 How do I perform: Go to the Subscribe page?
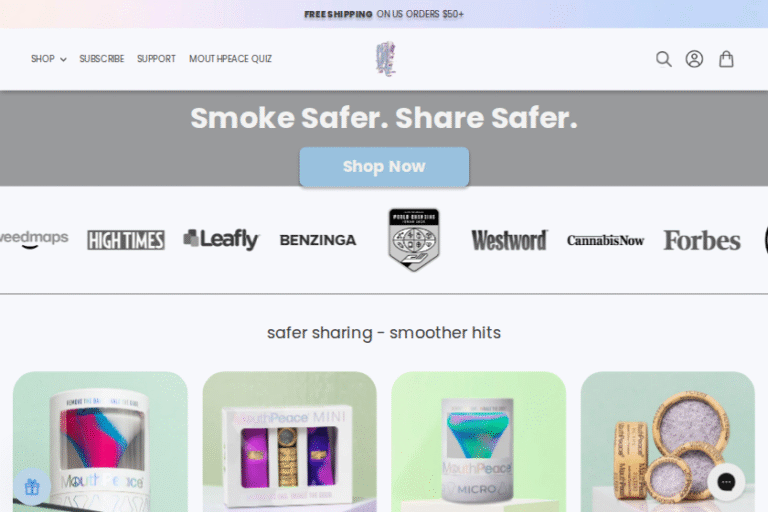pos(101,59)
